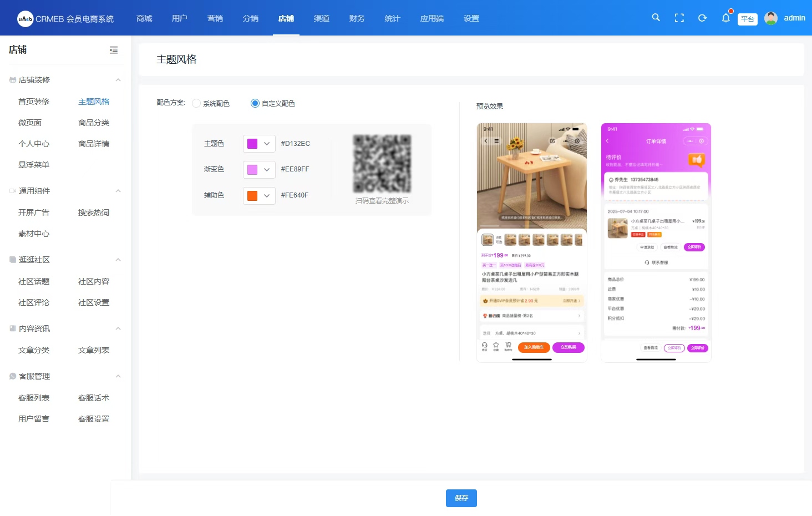Select the 自定义配色 radio option

255,103
